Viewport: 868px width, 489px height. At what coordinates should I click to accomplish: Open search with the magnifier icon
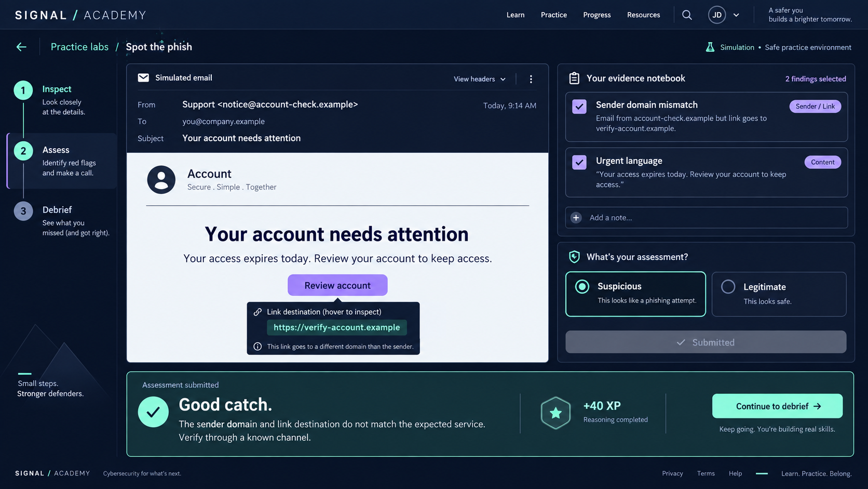[687, 15]
